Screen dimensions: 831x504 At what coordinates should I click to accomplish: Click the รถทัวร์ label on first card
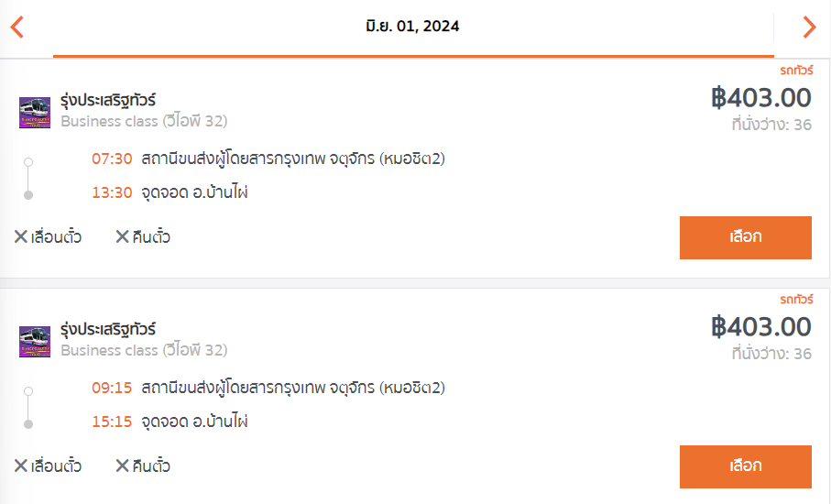pyautogui.click(x=796, y=70)
